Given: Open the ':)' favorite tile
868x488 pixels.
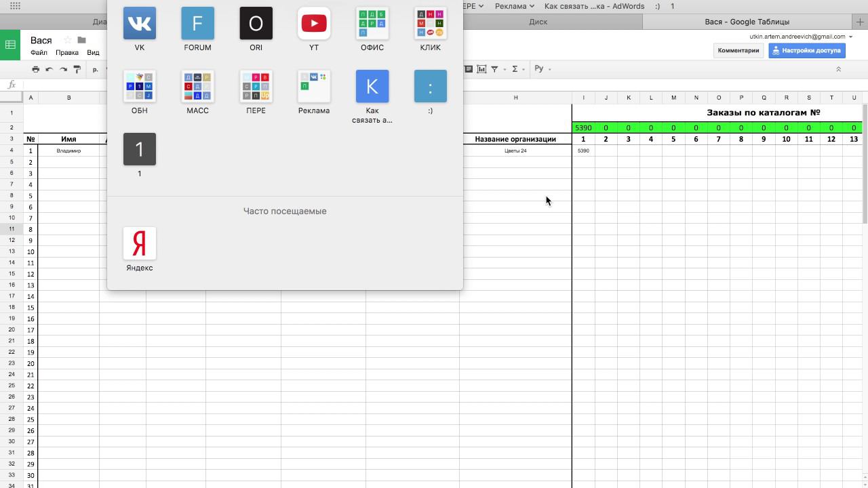Looking at the screenshot, I should click(x=431, y=87).
